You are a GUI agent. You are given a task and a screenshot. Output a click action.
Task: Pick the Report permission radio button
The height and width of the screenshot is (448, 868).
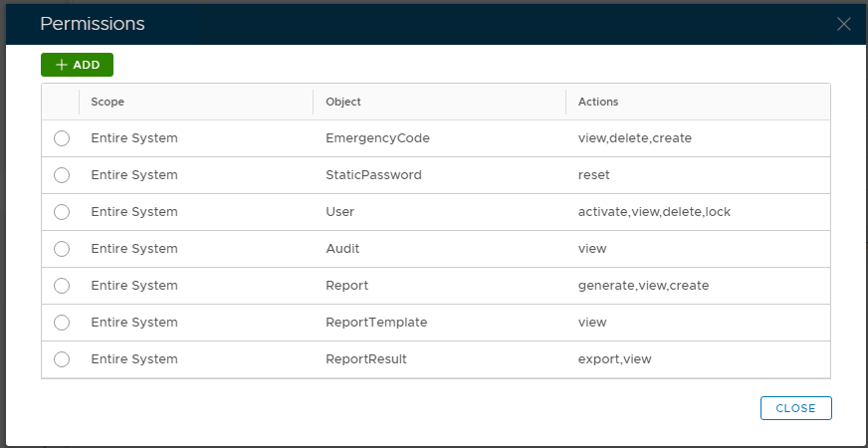pyautogui.click(x=62, y=286)
